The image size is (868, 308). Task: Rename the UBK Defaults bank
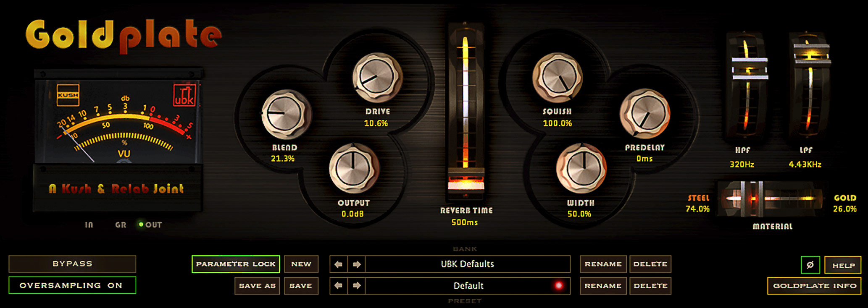(x=603, y=264)
